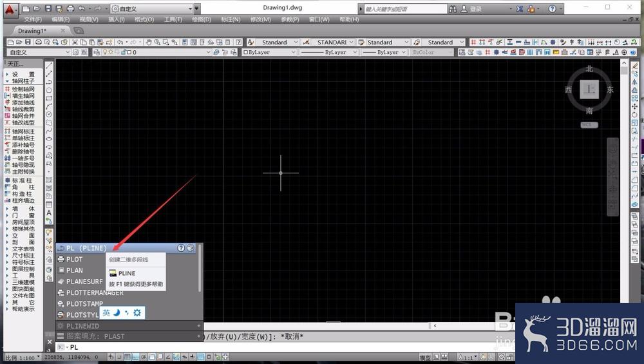
Task: Open the 帮助(H) menu
Action: pyautogui.click(x=349, y=19)
